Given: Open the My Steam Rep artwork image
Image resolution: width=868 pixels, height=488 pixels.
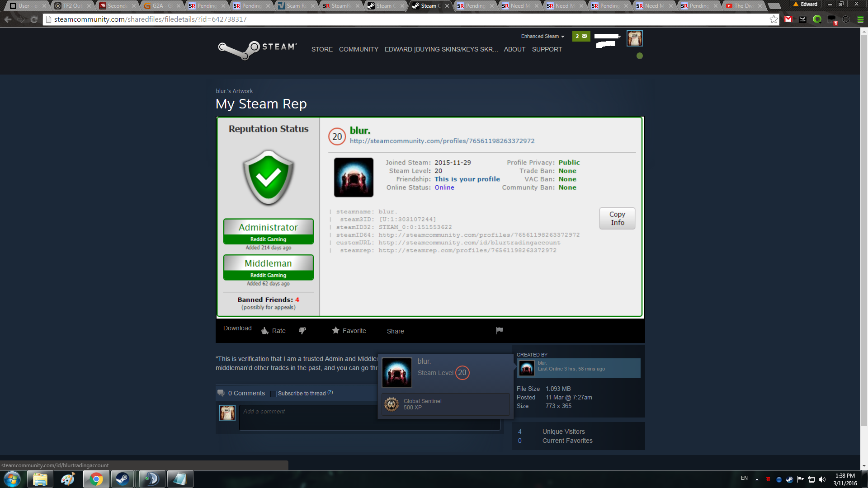Looking at the screenshot, I should coord(430,217).
